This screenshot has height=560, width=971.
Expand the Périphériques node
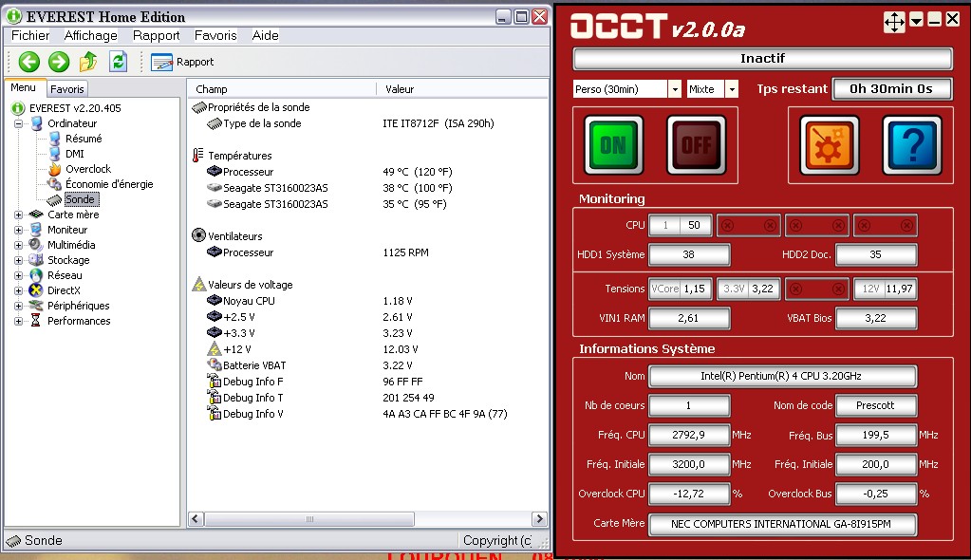point(19,306)
